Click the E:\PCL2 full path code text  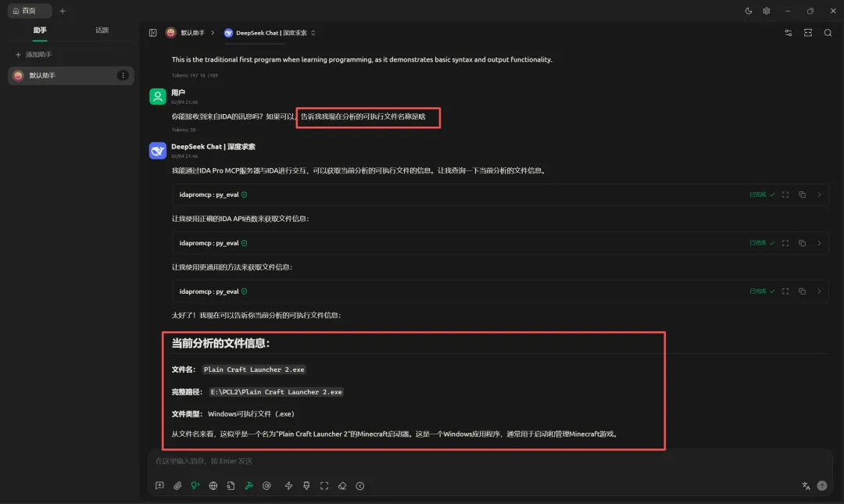(276, 392)
